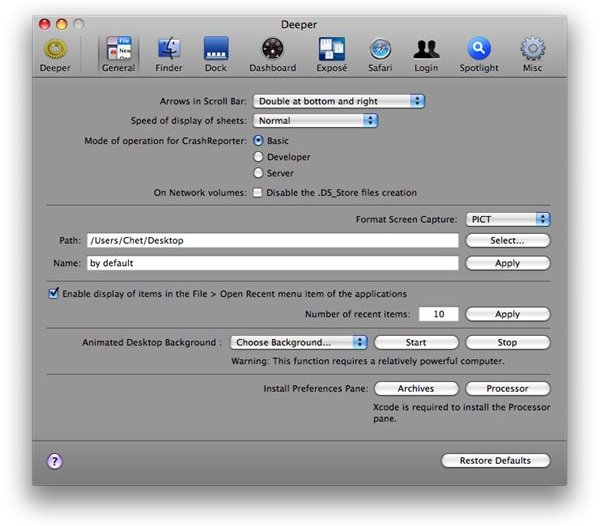Click the Path field showing /Users/Chet/Desktop

[272, 241]
